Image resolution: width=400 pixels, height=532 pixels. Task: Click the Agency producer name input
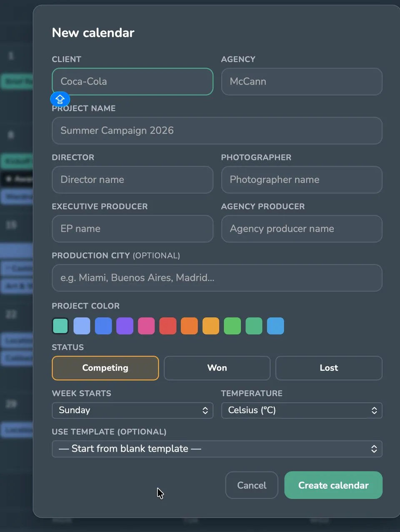[x=302, y=229]
